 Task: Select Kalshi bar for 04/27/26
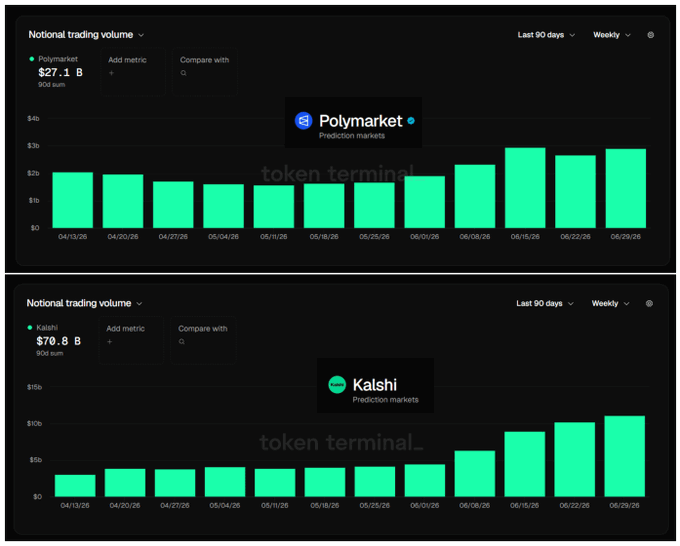[175, 483]
